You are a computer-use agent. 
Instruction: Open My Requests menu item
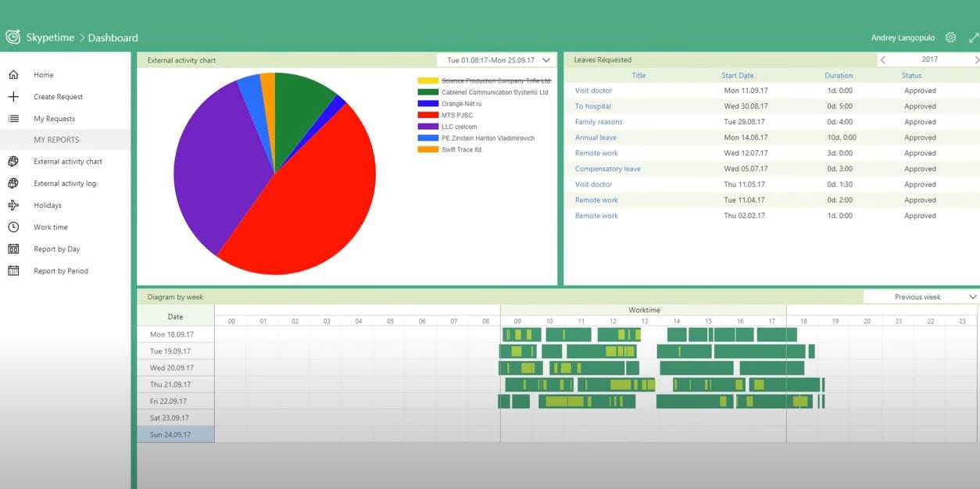coord(54,119)
